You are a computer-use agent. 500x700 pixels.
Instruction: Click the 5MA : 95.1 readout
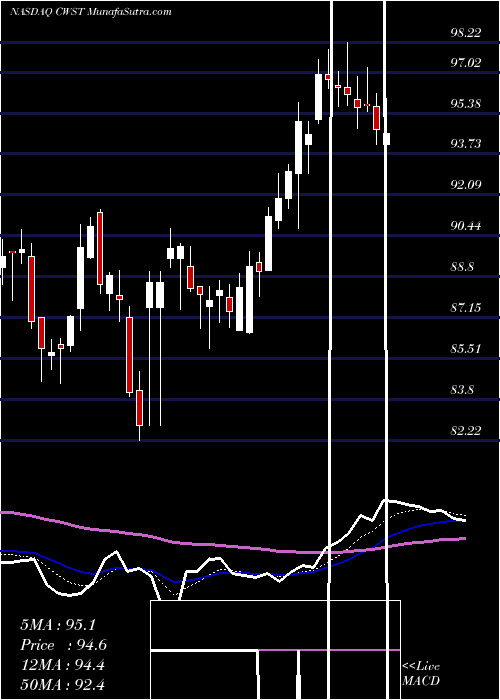pyautogui.click(x=58, y=625)
